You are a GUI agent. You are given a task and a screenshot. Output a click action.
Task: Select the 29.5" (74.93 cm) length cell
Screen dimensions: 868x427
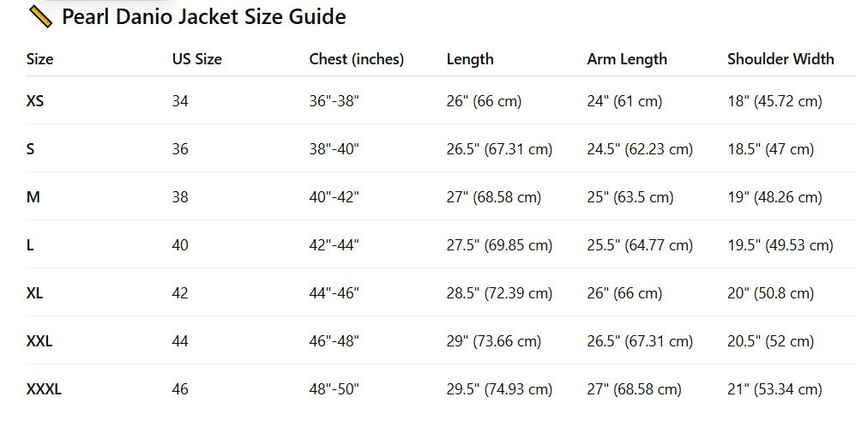pos(499,389)
